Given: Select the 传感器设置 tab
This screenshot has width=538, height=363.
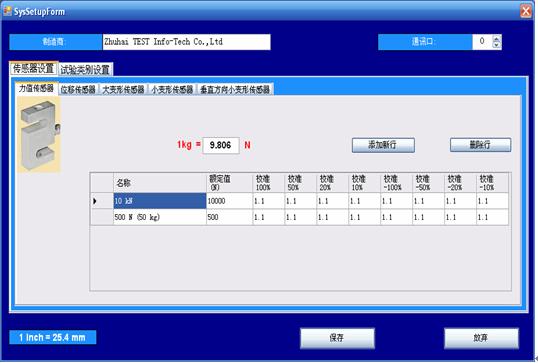Looking at the screenshot, I should (x=34, y=68).
